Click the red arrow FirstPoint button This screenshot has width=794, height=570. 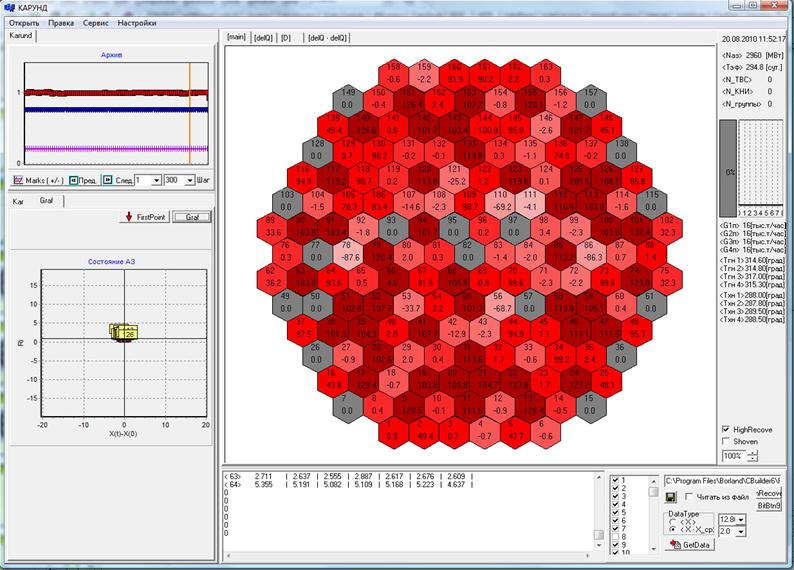click(145, 217)
